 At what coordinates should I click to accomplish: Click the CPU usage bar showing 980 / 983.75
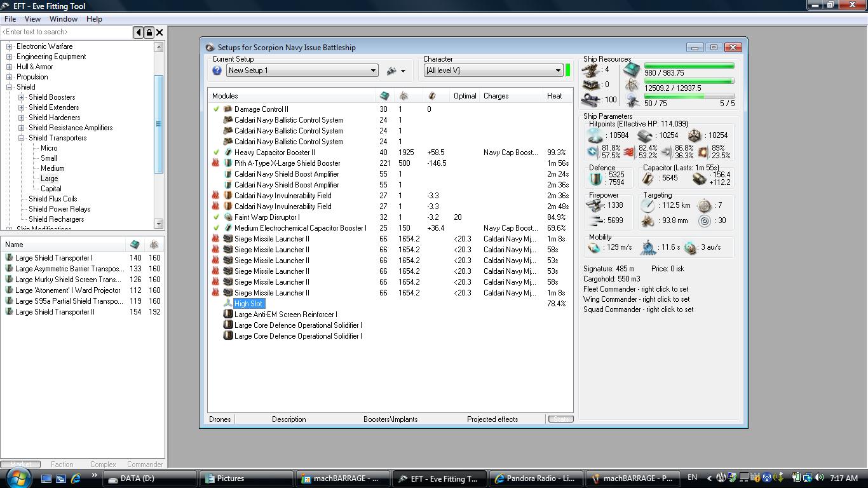click(689, 65)
